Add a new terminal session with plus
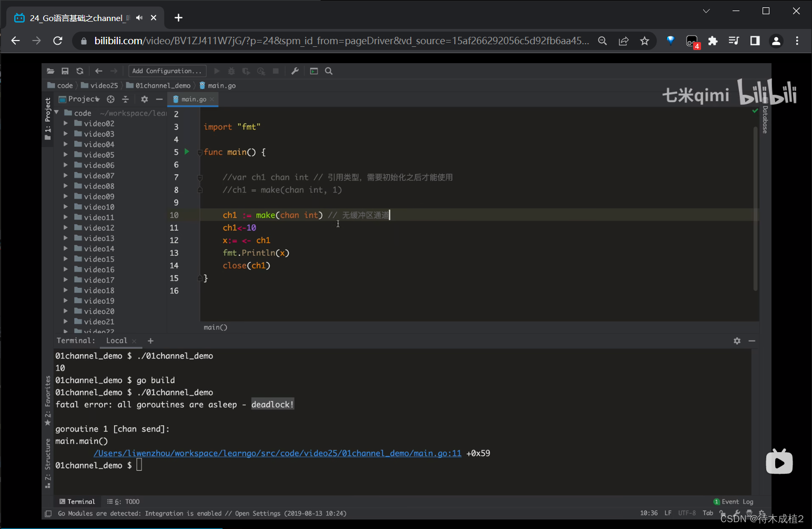Image resolution: width=812 pixels, height=529 pixels. click(x=150, y=341)
